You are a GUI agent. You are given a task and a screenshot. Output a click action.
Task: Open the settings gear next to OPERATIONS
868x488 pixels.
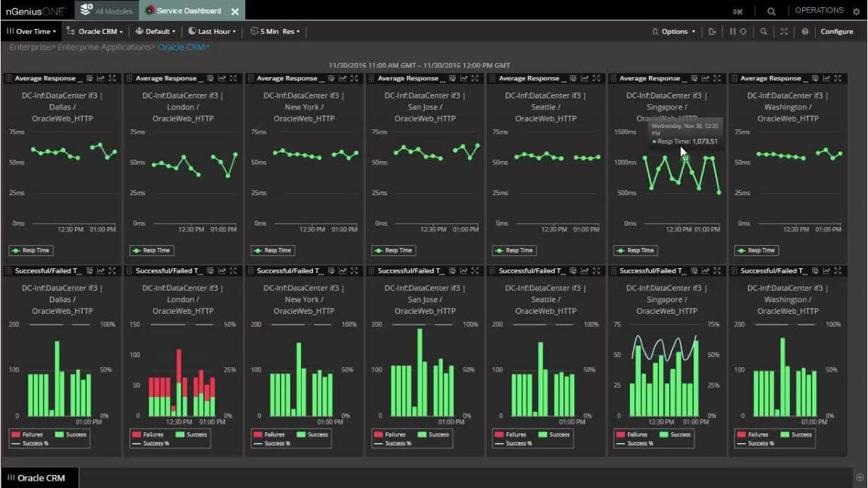(857, 10)
